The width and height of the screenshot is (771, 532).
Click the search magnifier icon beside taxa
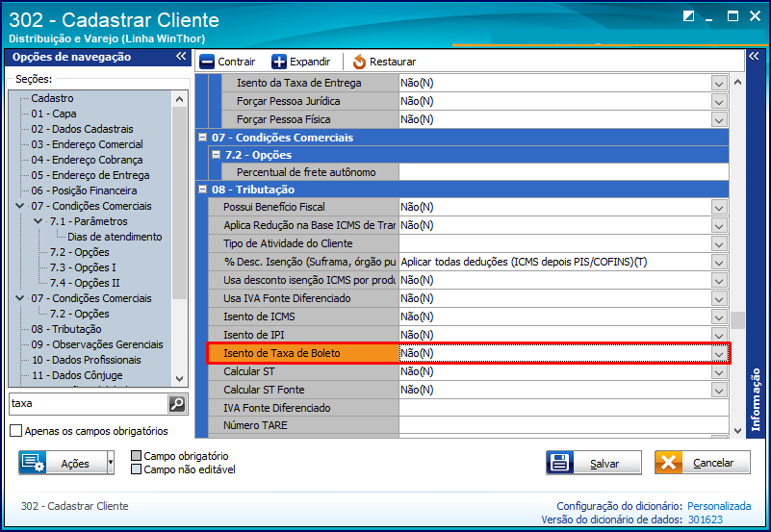tap(177, 404)
